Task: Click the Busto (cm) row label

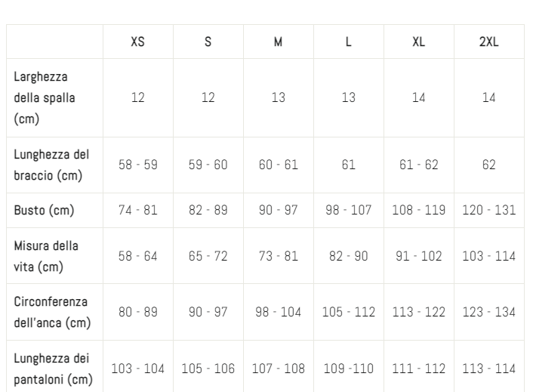Action: [44, 211]
